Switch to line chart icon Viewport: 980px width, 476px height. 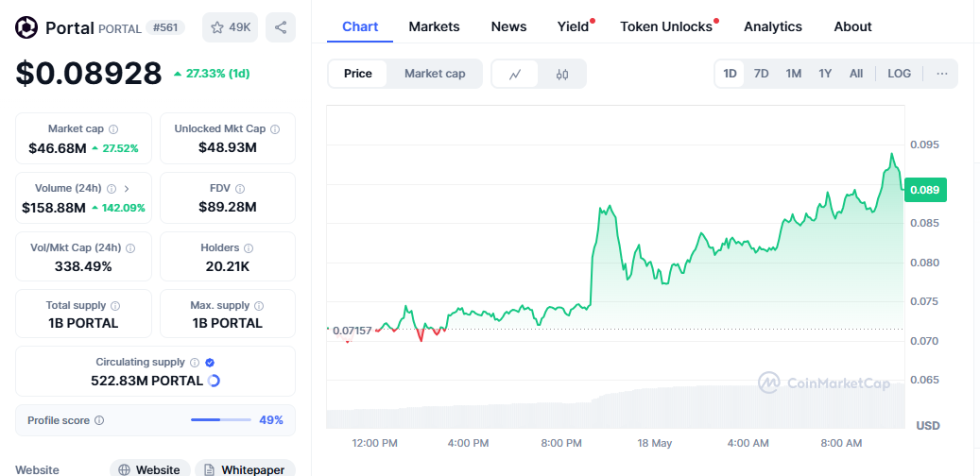click(515, 74)
